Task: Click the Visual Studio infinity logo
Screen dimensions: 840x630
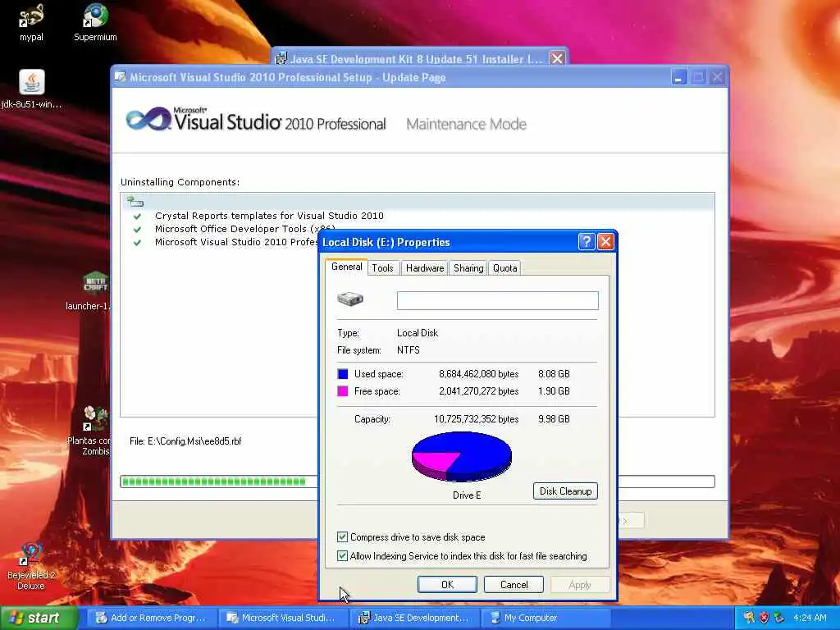Action: [x=148, y=119]
